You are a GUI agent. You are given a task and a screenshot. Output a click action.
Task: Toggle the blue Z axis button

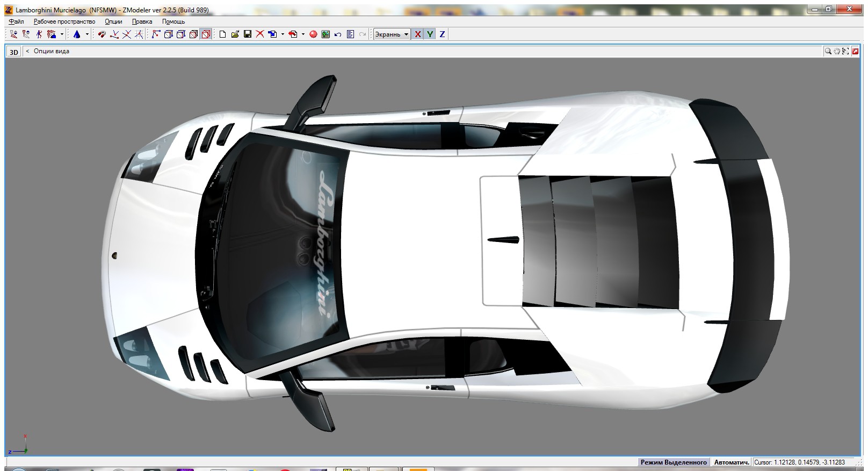pos(443,34)
